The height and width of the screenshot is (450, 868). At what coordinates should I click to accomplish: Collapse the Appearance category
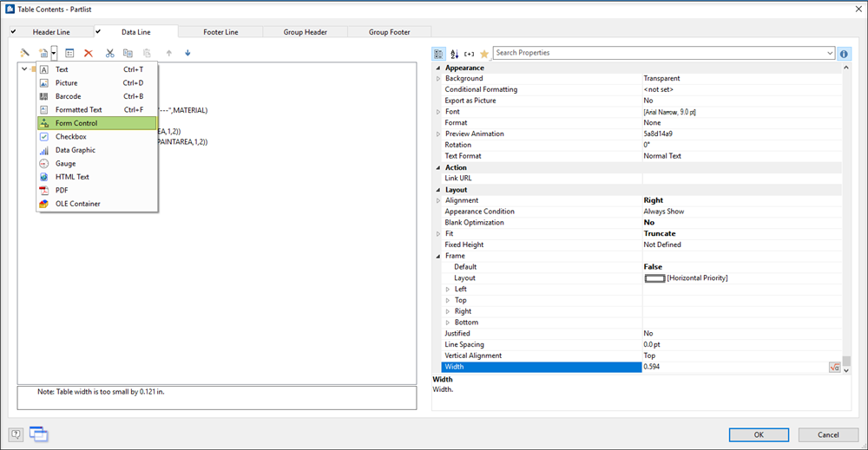438,68
